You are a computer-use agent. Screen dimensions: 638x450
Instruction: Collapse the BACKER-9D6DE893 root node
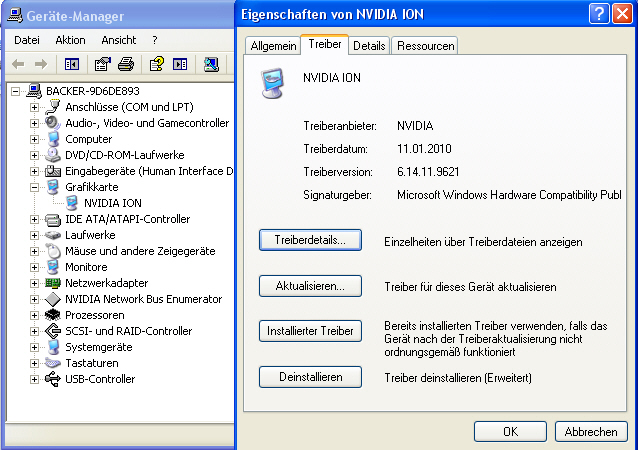click(15, 91)
